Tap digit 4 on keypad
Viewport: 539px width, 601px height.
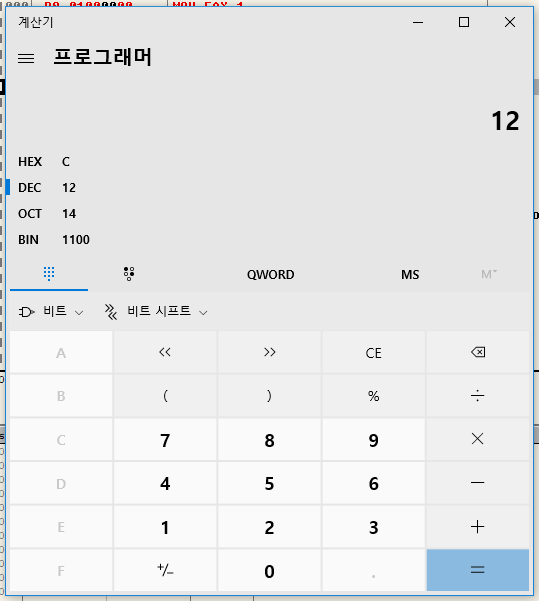(x=165, y=483)
